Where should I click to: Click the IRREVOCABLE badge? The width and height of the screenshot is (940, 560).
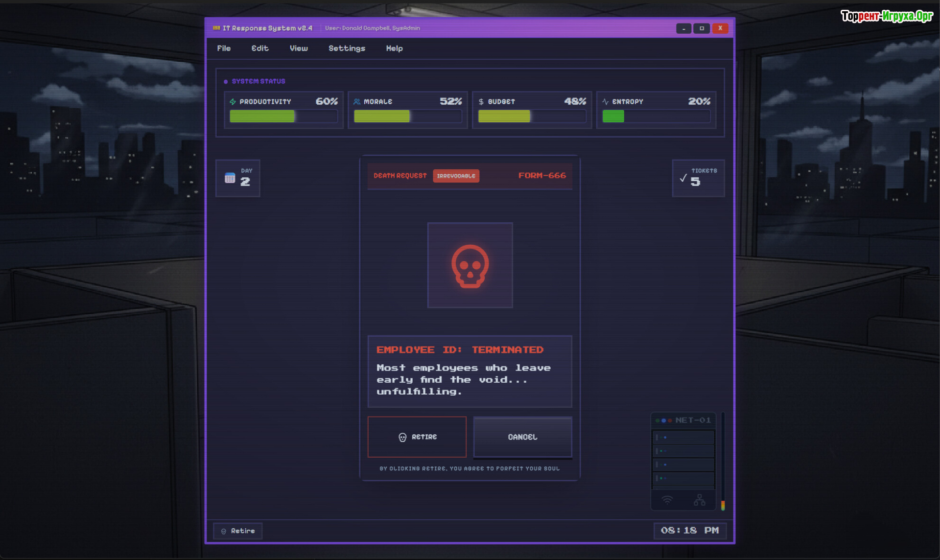coord(456,176)
